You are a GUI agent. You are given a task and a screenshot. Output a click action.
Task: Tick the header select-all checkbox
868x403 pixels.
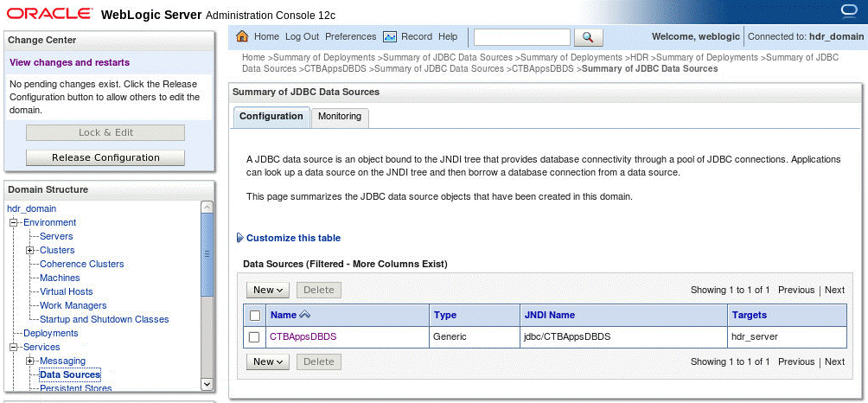(x=255, y=316)
